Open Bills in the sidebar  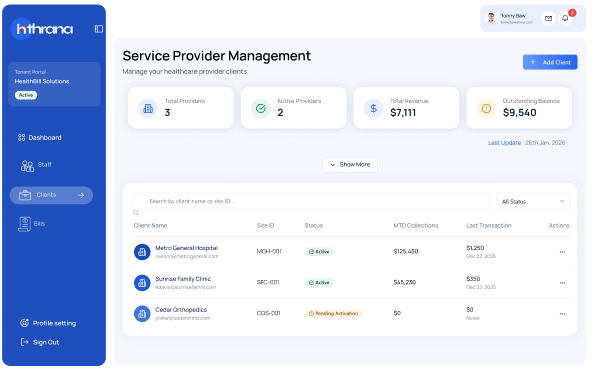(32, 224)
